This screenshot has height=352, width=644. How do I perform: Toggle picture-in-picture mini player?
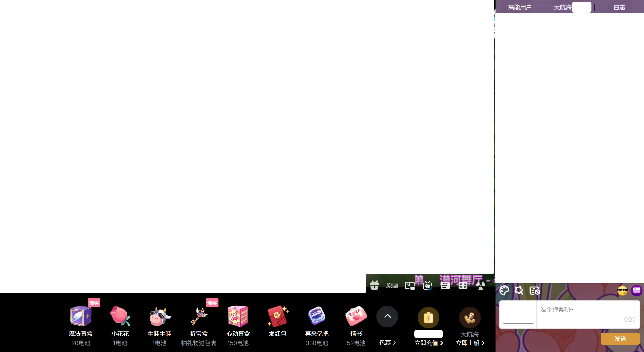(x=409, y=285)
